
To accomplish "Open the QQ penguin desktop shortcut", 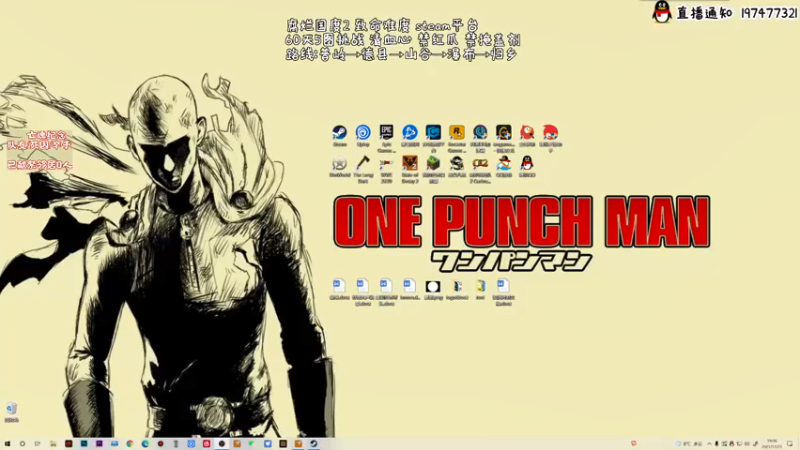I will click(x=527, y=167).
